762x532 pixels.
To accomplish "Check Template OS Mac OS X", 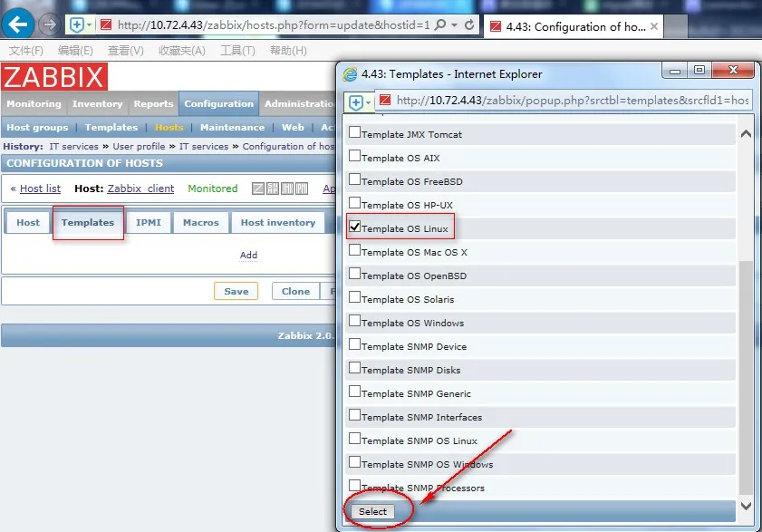I will [x=355, y=250].
